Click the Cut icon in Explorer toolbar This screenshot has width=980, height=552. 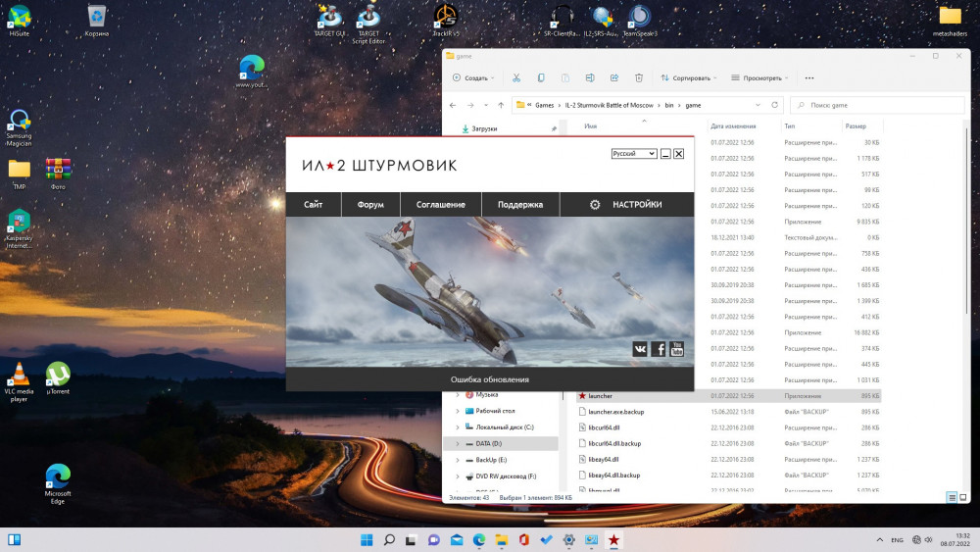[x=516, y=77]
